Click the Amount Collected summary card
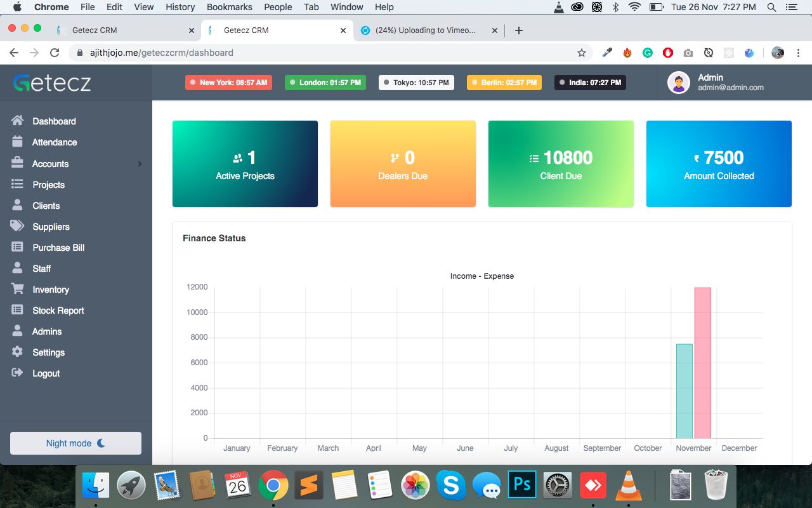The width and height of the screenshot is (812, 508). pos(719,164)
